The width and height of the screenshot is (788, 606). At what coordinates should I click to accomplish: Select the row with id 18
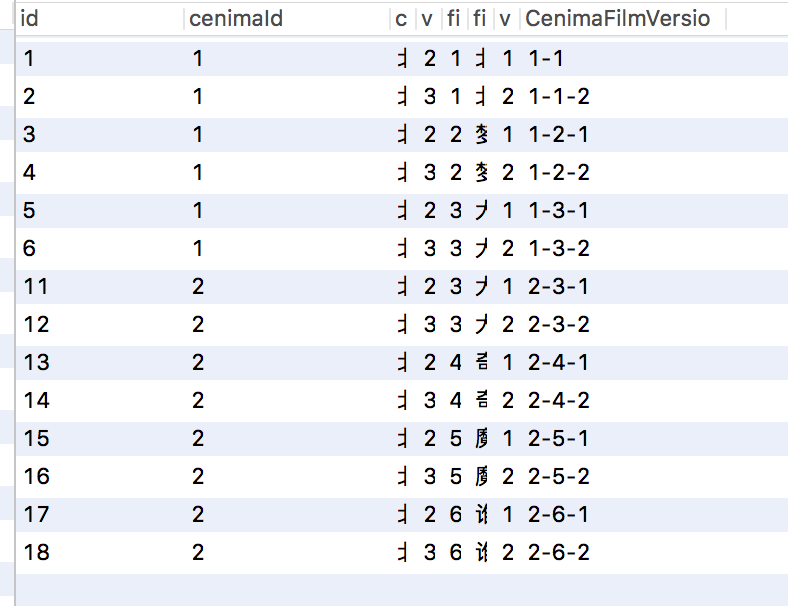pyautogui.click(x=402, y=553)
